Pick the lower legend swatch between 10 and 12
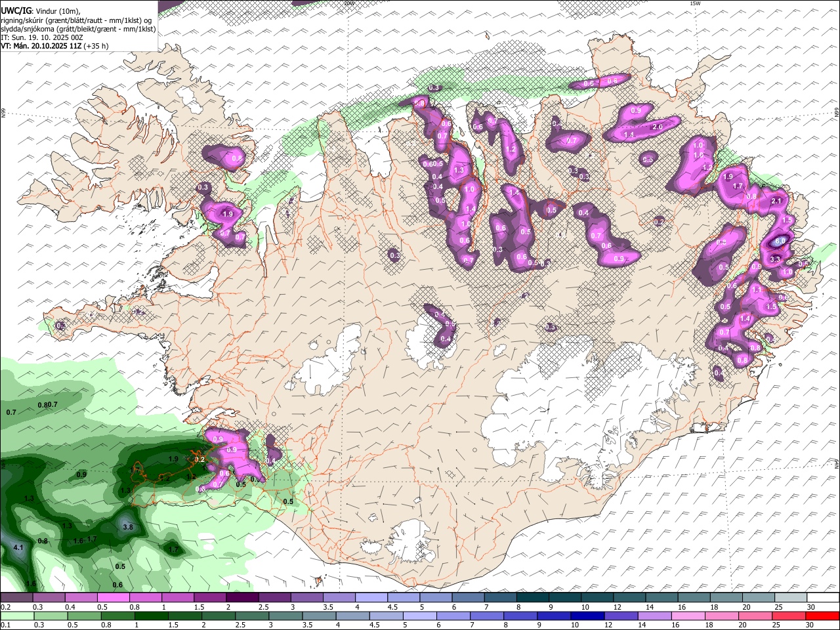Image resolution: width=840 pixels, height=630 pixels. (x=586, y=616)
